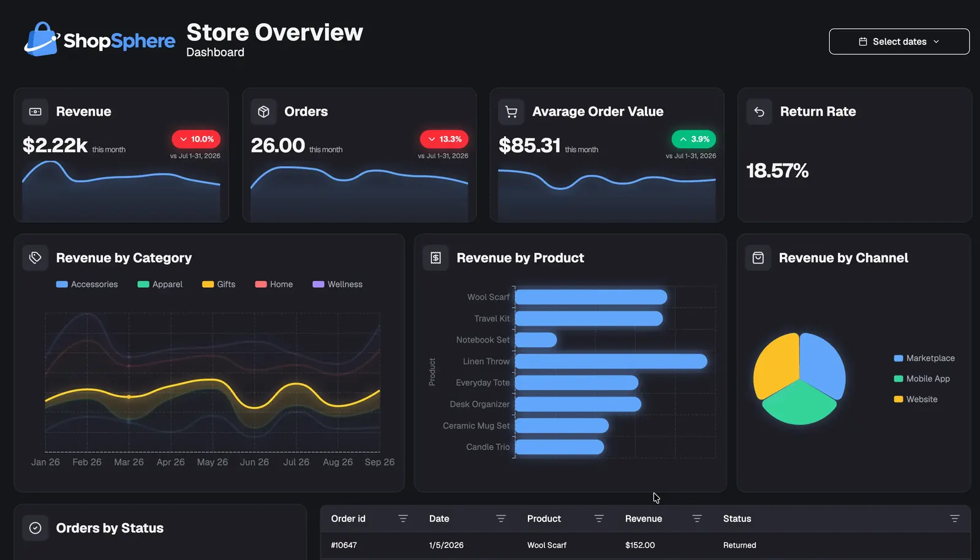The width and height of the screenshot is (980, 560).
Task: Open the Product column filter
Action: tap(599, 518)
